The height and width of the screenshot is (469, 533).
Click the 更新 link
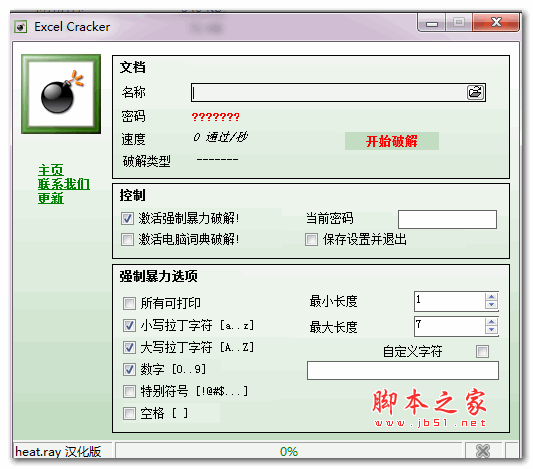pyautogui.click(x=51, y=198)
